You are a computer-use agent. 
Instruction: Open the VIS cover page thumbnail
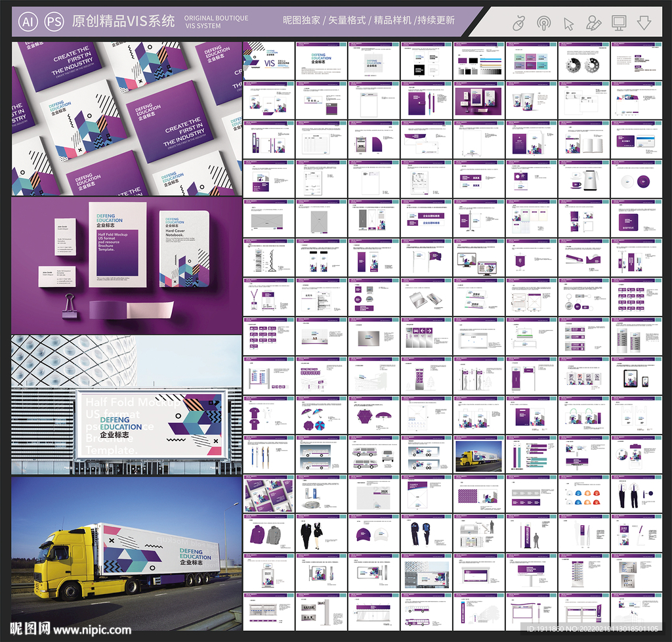pos(268,61)
